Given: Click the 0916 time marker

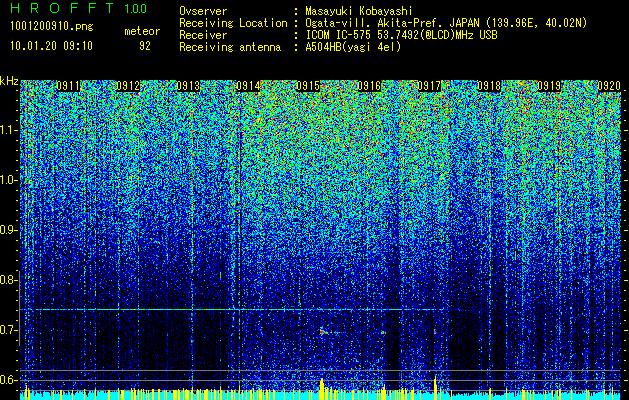Looking at the screenshot, I should tap(369, 85).
